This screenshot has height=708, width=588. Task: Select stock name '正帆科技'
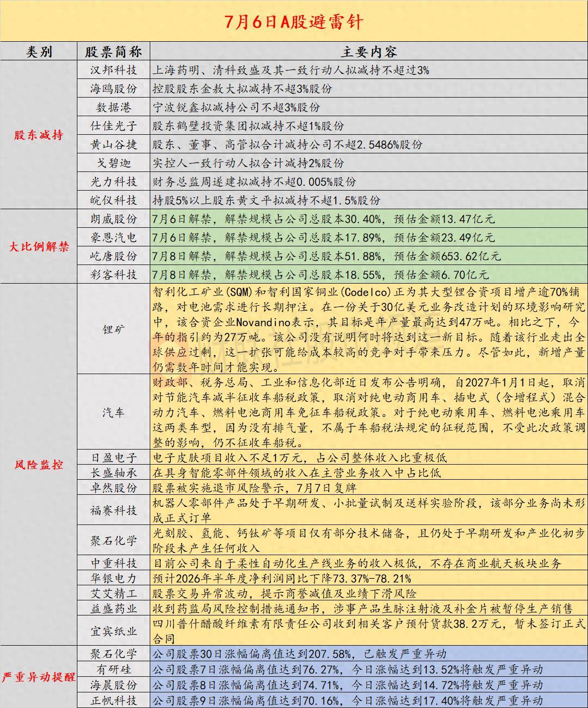point(114,700)
